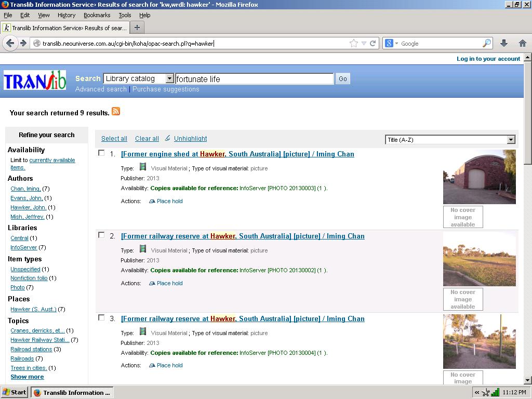532x399 pixels.
Task: Click the browser Back arrow button
Action: [10, 43]
